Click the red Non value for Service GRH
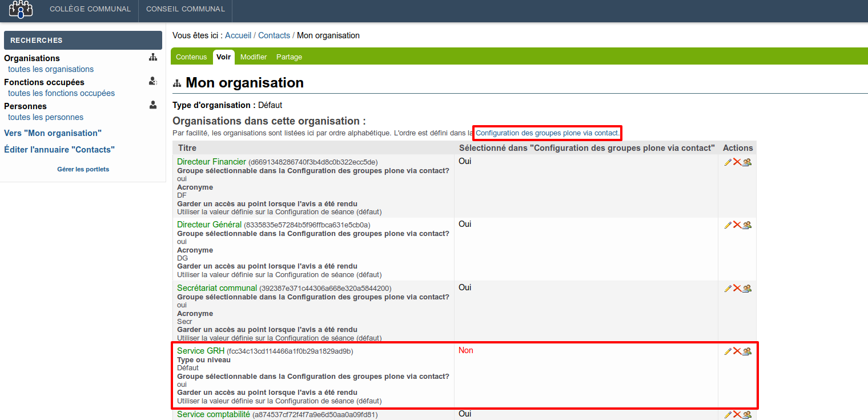 click(x=466, y=350)
